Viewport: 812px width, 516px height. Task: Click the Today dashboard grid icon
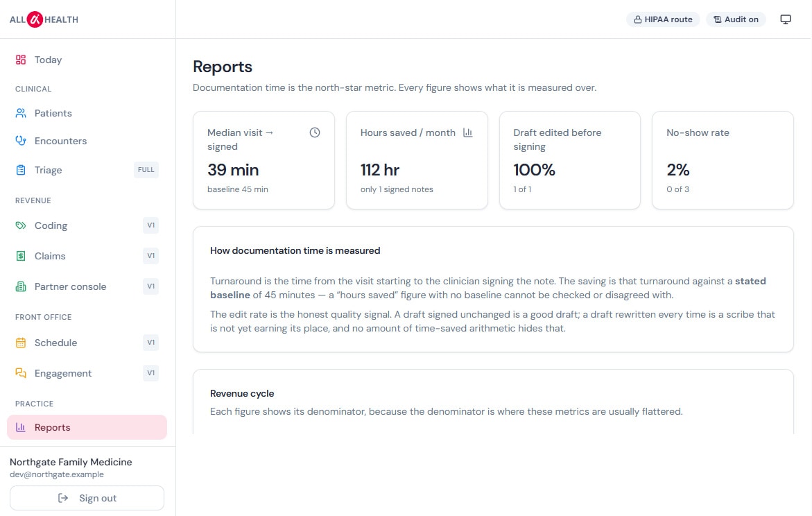click(x=21, y=60)
